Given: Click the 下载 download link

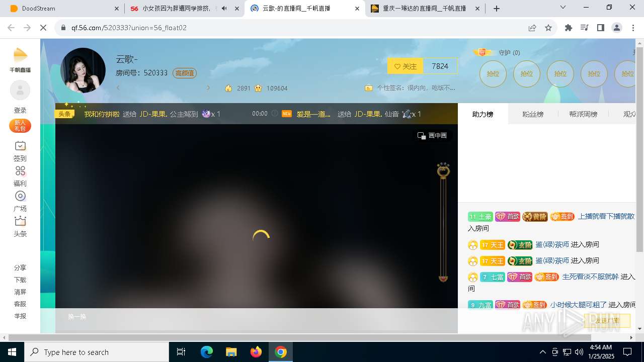Looking at the screenshot, I should [20, 280].
